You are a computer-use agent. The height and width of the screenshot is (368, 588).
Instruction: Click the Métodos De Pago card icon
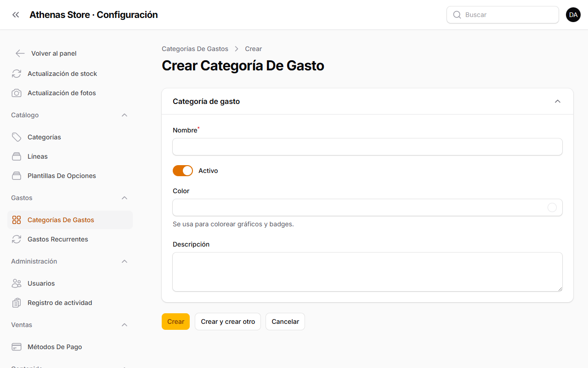pos(17,347)
